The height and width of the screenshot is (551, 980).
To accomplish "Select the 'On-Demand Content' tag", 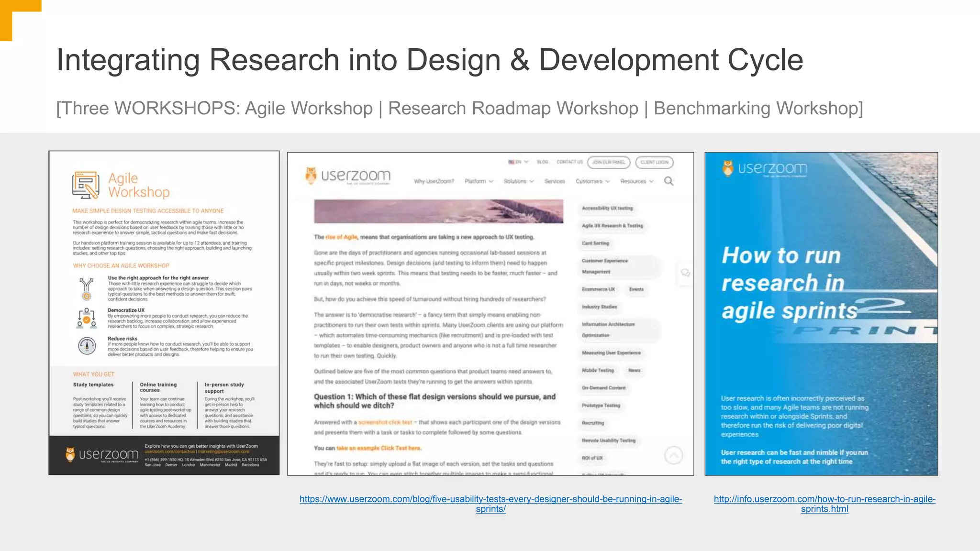I will [603, 388].
